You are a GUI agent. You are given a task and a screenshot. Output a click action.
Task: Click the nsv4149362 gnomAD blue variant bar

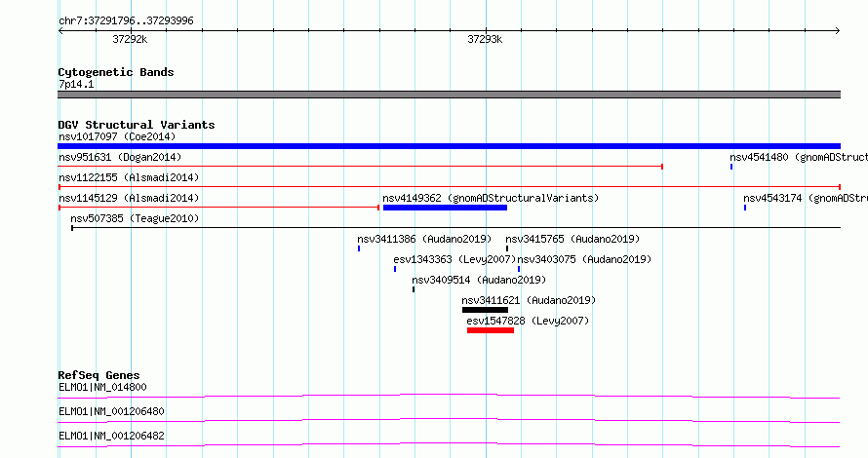[x=445, y=208]
